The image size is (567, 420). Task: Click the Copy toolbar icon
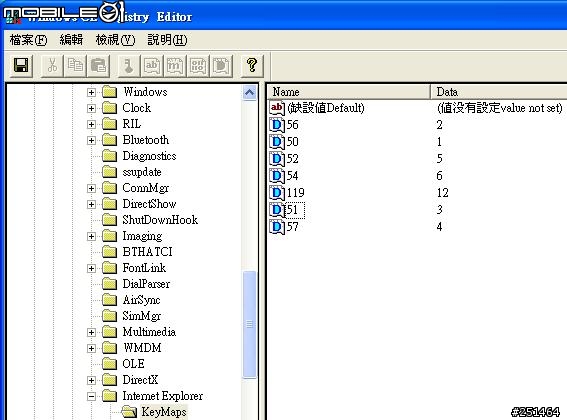pyautogui.click(x=75, y=66)
